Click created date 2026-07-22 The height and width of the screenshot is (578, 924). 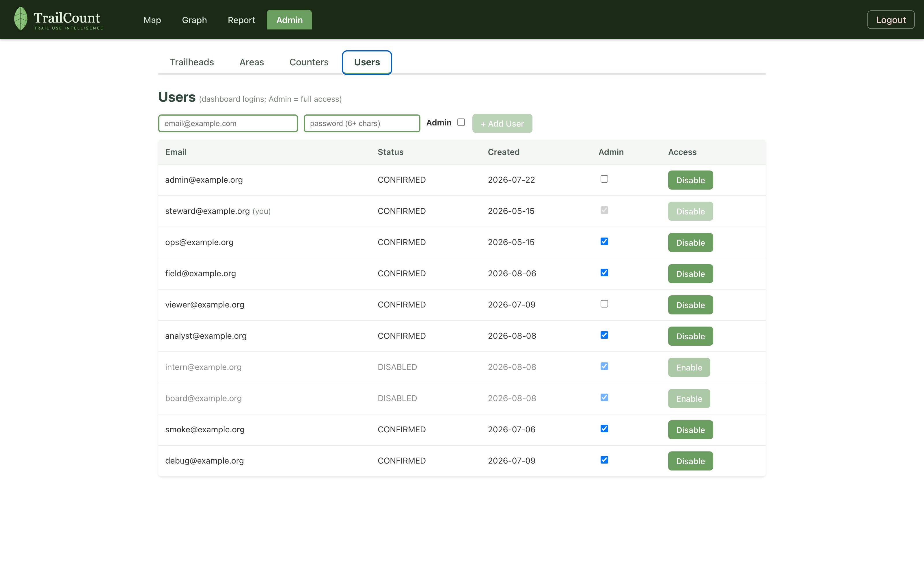[511, 180]
